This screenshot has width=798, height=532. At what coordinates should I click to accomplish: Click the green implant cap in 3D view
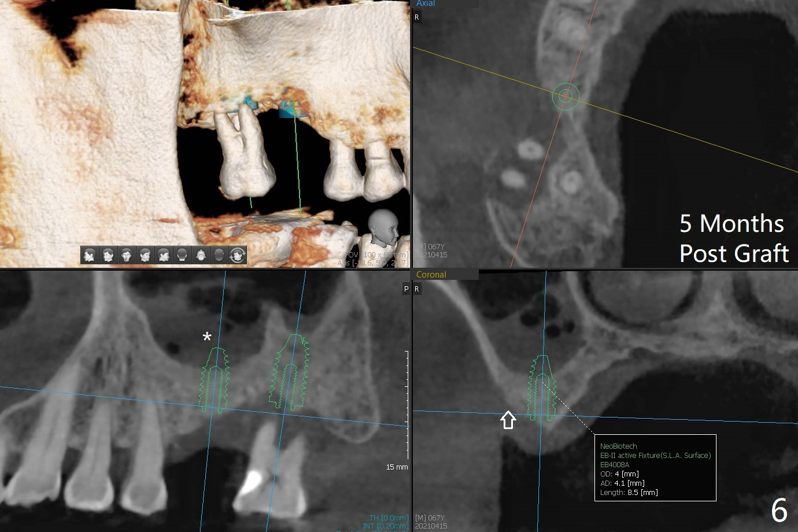point(289,109)
